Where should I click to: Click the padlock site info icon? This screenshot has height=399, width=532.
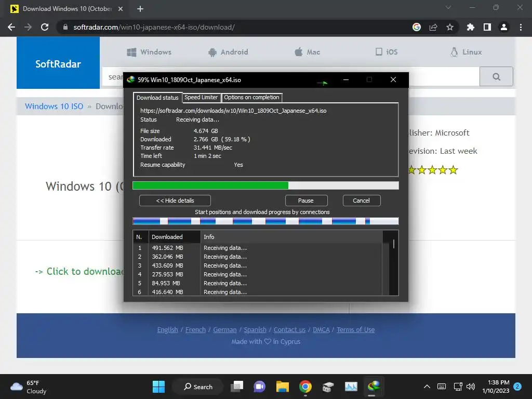tap(65, 27)
